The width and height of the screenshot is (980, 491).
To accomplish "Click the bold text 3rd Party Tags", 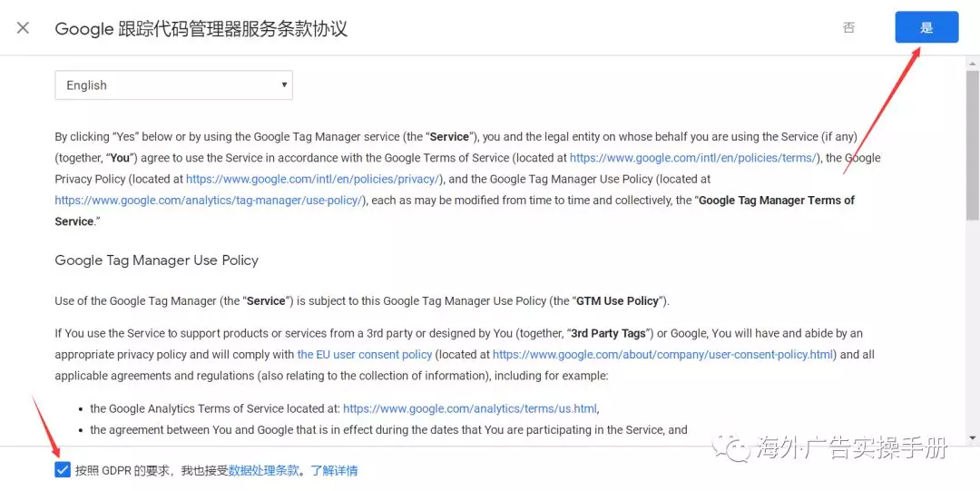I will coord(608,333).
